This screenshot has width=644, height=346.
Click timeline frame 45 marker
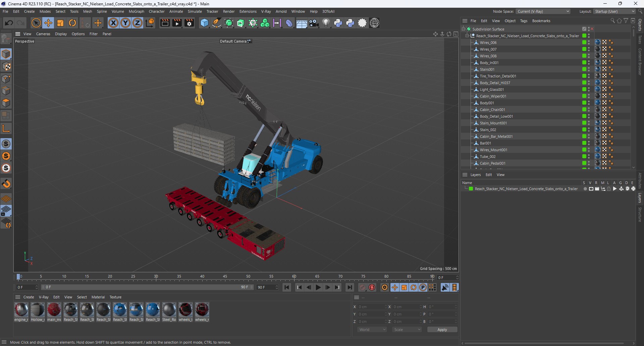225,277
